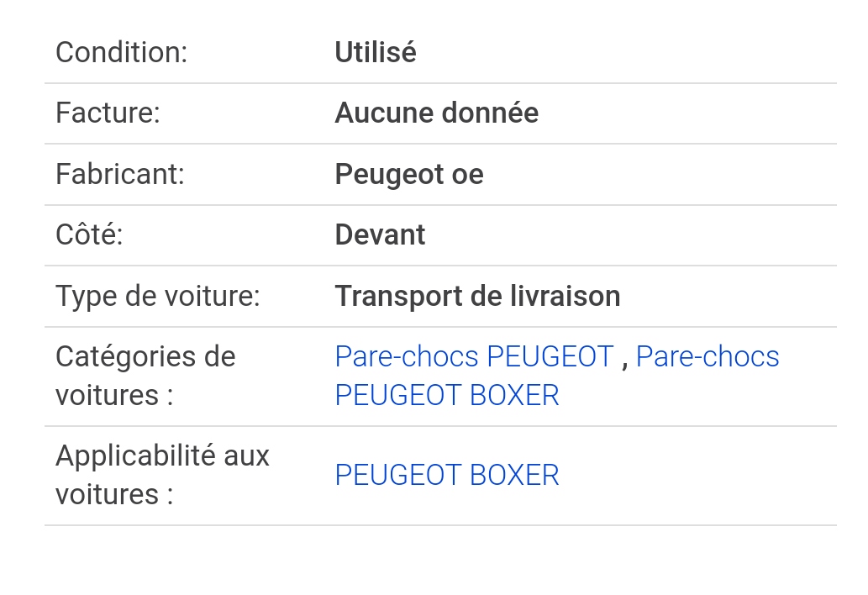Click the Peugeot oe manufacturer value
This screenshot has height=595, width=868.
(409, 174)
